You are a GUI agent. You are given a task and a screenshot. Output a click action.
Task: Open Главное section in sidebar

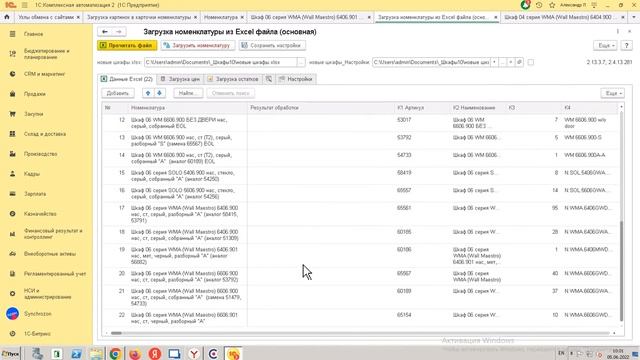point(33,34)
